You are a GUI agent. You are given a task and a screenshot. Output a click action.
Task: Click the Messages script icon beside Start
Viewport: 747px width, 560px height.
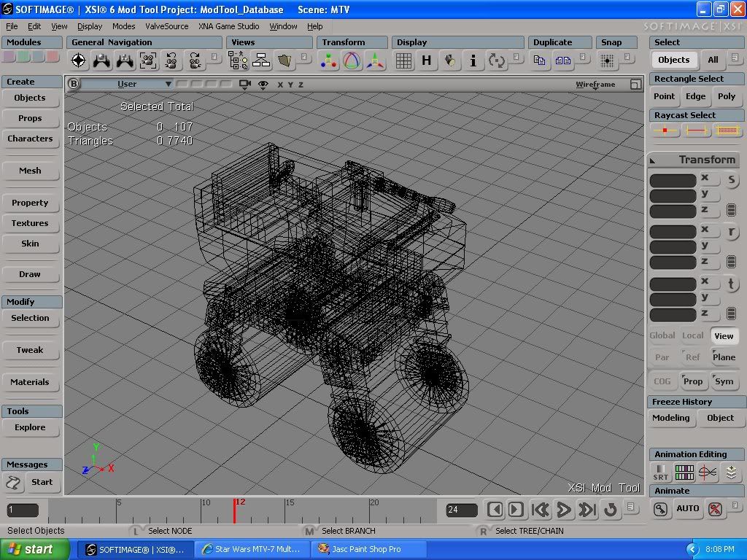point(13,483)
